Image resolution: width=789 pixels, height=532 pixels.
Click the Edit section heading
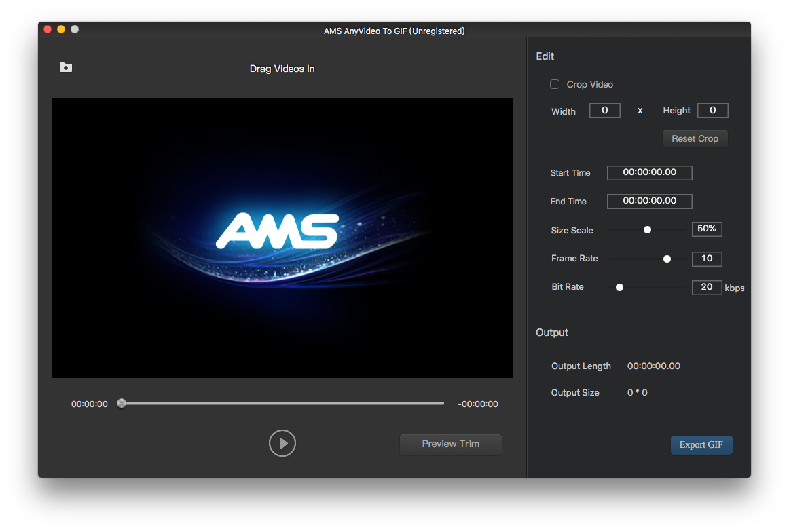545,56
